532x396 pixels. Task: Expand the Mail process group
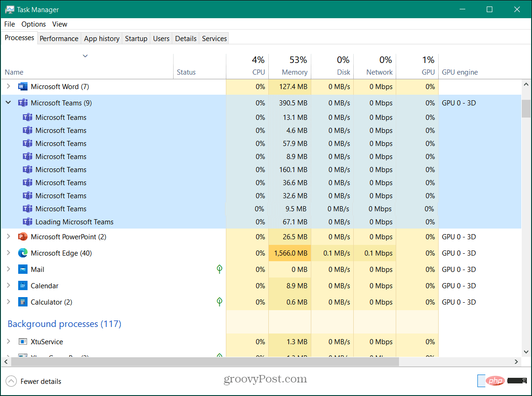point(8,269)
